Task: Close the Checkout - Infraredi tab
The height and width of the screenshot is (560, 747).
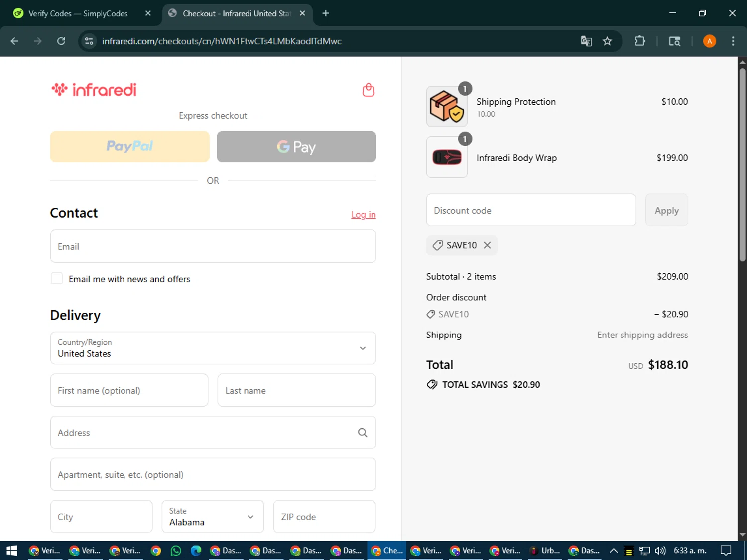Action: [302, 13]
